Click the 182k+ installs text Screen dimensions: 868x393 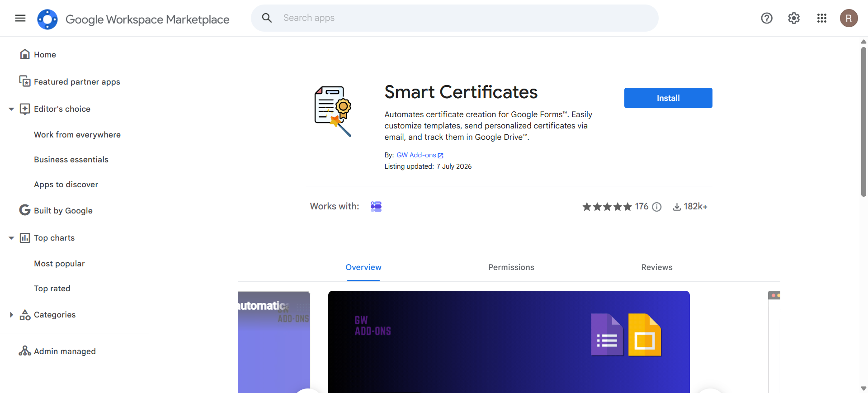[x=695, y=207]
